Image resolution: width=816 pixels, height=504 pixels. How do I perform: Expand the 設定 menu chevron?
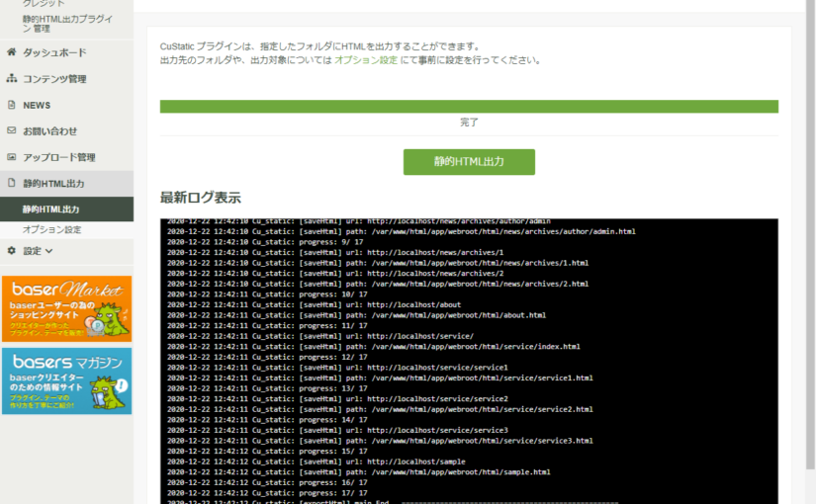(48, 251)
